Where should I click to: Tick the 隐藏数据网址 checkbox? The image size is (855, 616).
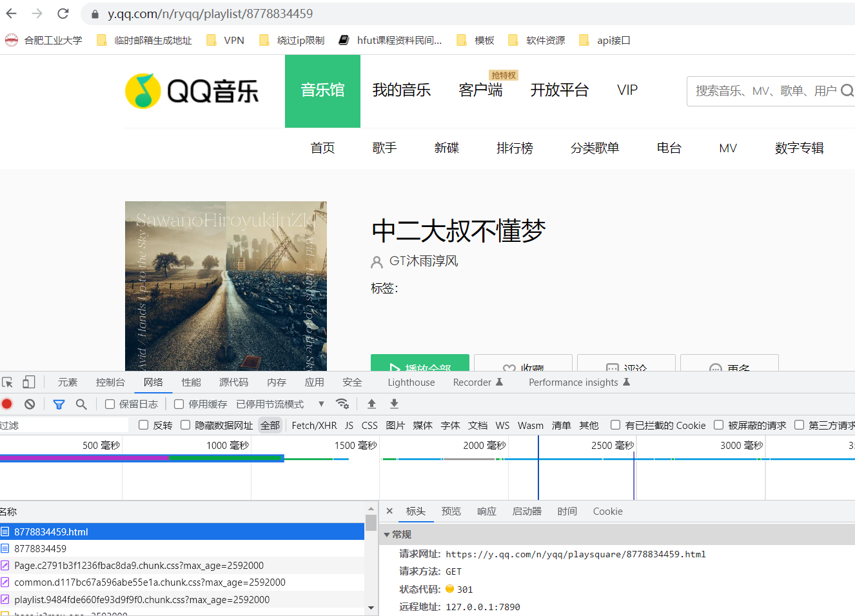coord(186,425)
